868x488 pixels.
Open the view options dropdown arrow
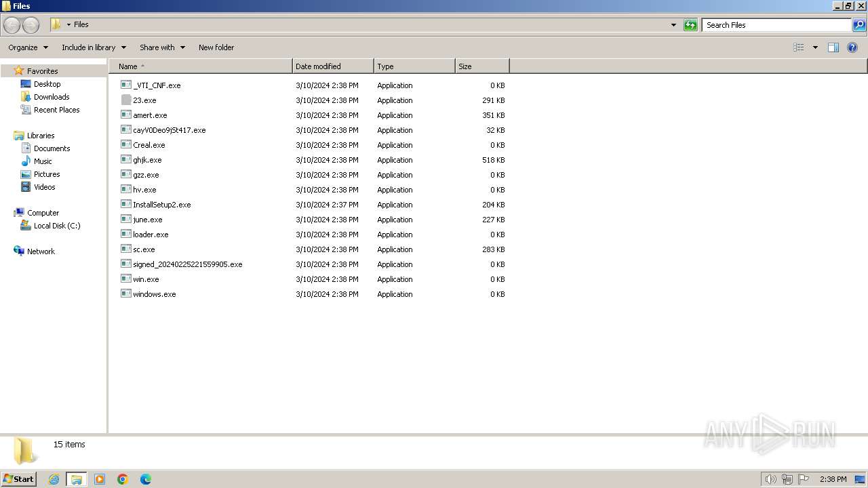(815, 47)
